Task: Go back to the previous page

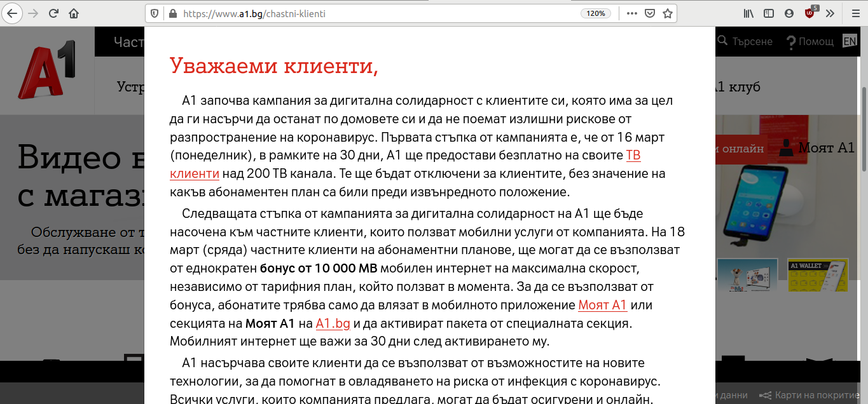Action: coord(12,13)
